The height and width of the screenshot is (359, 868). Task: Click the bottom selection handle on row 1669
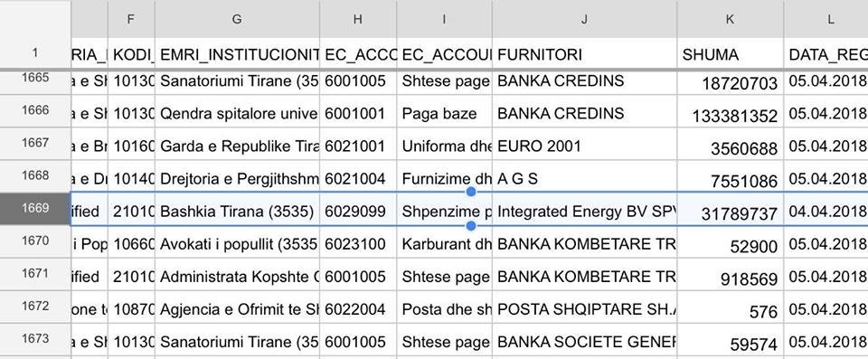(471, 226)
